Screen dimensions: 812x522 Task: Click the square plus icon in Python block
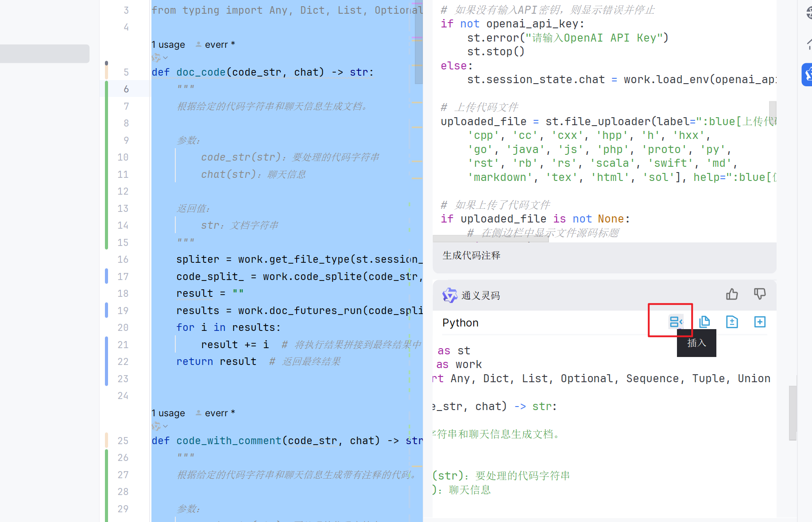pos(760,322)
